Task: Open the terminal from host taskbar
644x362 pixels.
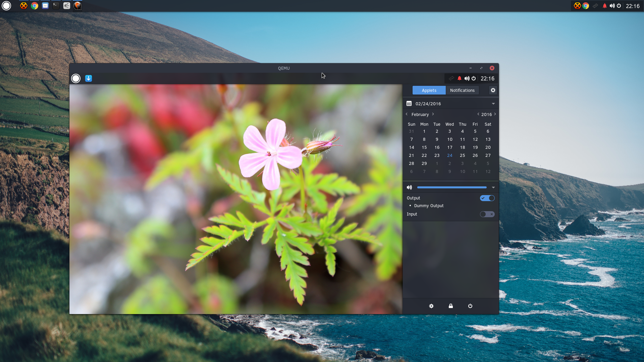Action: (x=56, y=6)
